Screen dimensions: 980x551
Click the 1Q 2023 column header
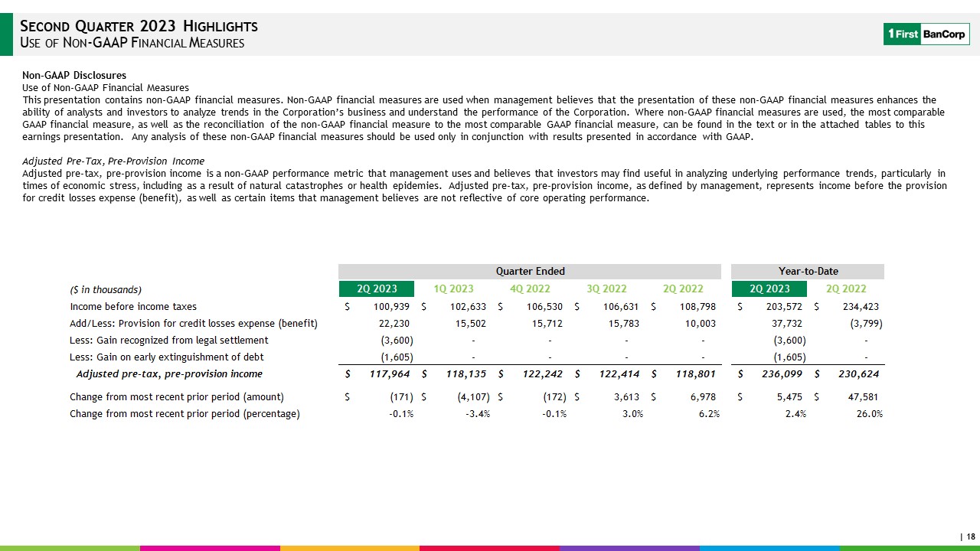pyautogui.click(x=453, y=289)
